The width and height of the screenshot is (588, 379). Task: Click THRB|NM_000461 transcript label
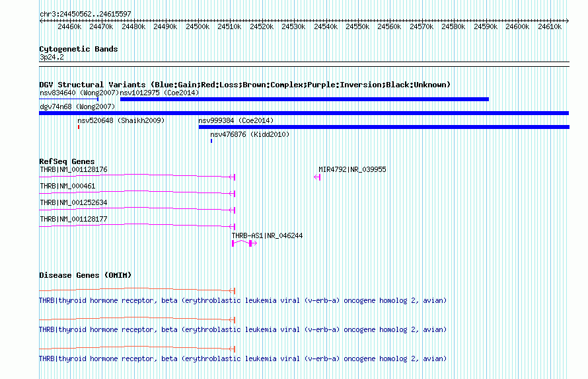67,186
